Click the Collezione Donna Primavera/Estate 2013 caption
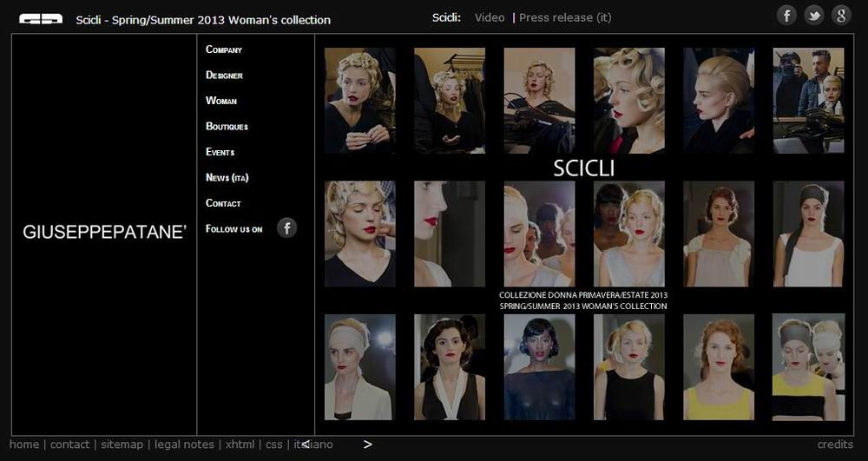868x461 pixels. tap(583, 295)
